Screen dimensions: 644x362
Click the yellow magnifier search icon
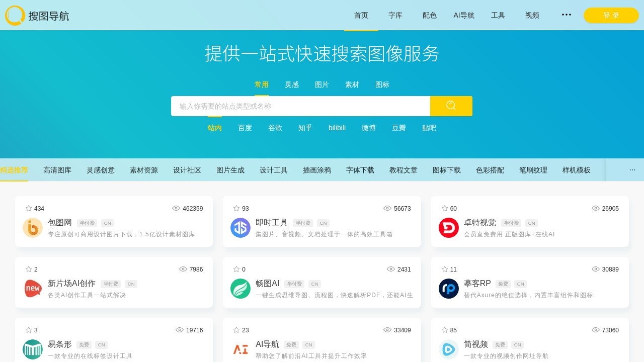tap(451, 106)
